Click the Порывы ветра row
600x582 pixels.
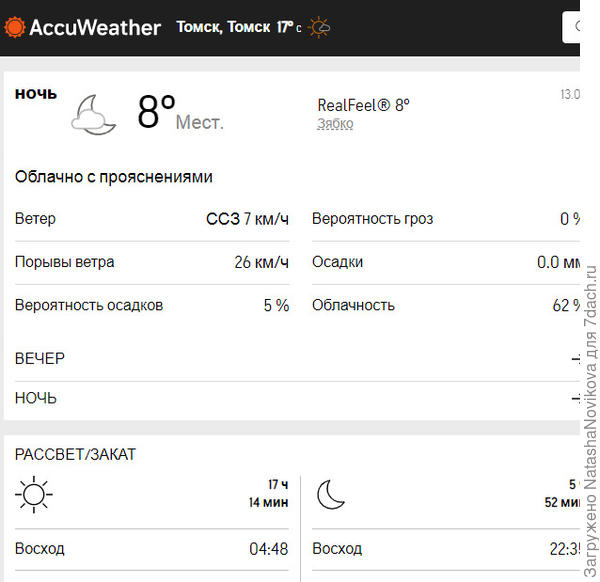152,262
